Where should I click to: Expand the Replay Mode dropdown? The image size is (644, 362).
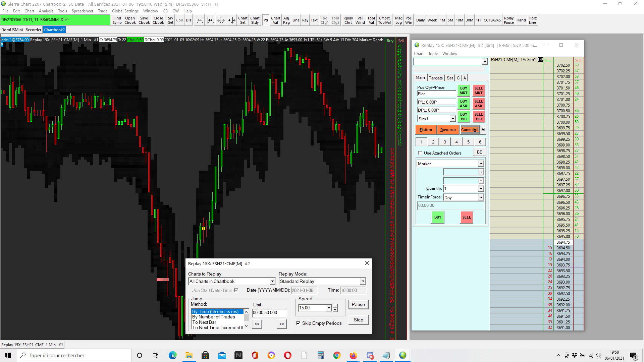(363, 282)
